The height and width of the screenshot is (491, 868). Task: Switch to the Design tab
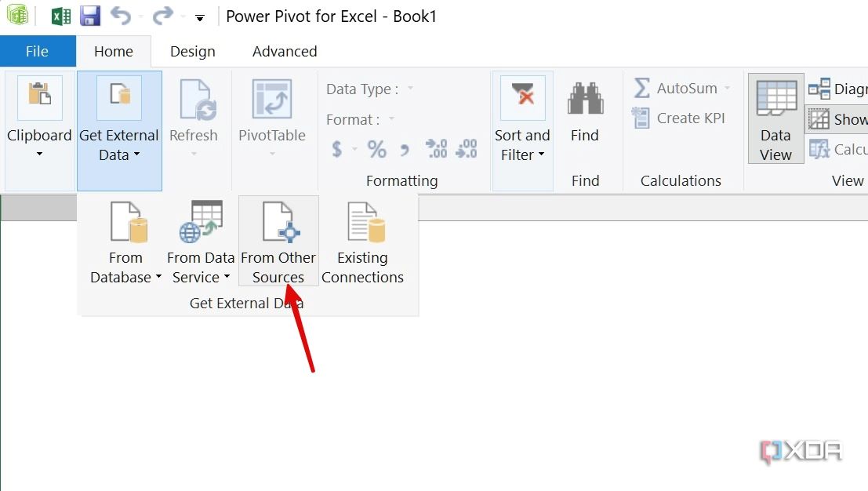point(192,51)
